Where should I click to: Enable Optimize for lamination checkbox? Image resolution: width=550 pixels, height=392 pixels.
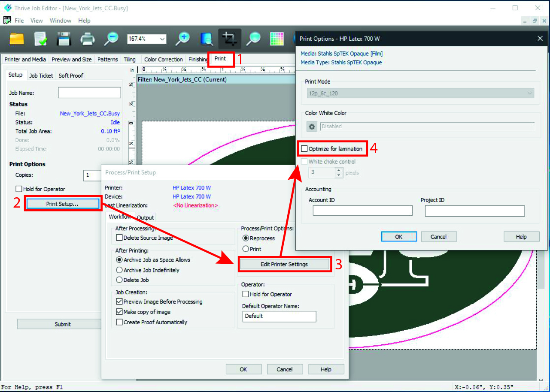pos(304,149)
